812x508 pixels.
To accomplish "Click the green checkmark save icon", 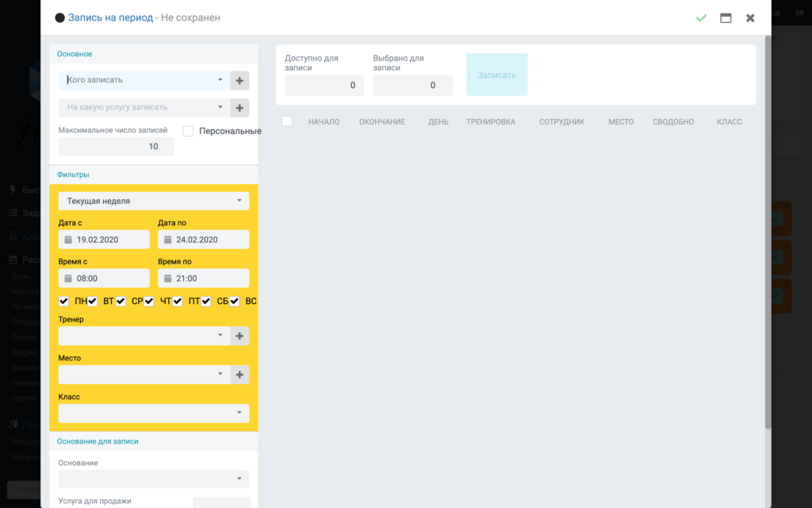I will tap(701, 18).
